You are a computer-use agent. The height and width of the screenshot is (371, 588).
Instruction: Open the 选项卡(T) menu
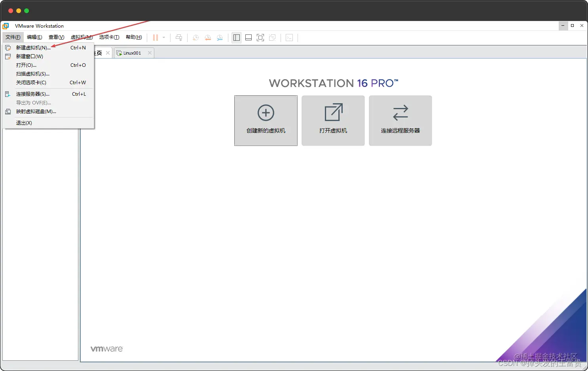pos(109,37)
